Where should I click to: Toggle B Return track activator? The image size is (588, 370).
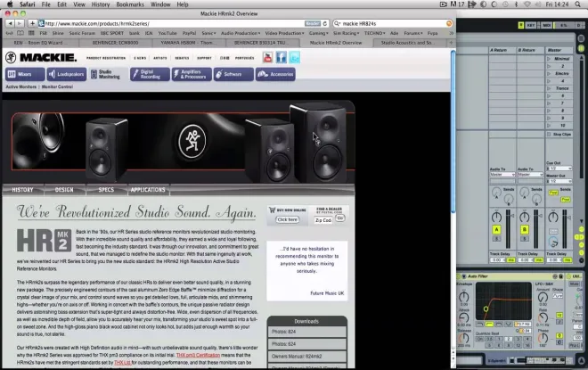click(525, 230)
